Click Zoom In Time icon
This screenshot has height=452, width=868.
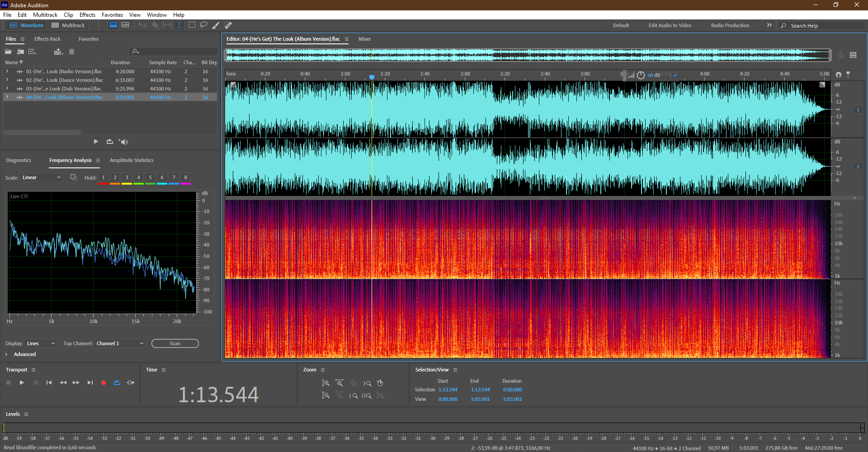[339, 383]
